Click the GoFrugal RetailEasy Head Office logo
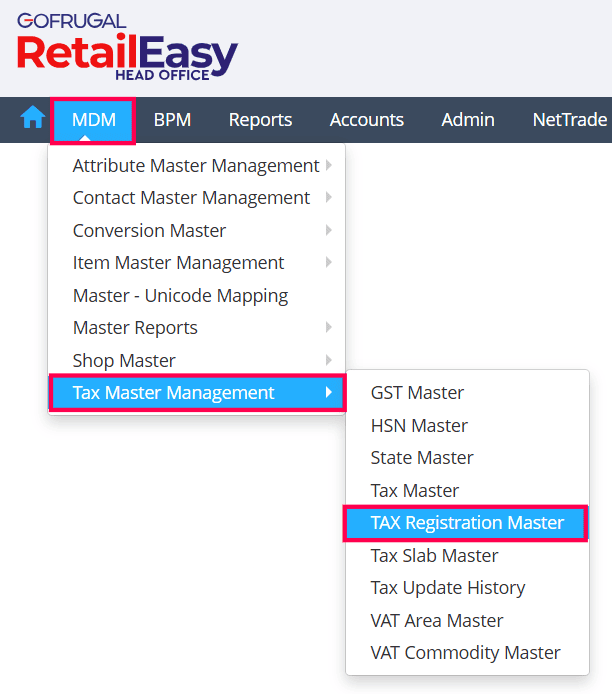612x694 pixels. [127, 47]
